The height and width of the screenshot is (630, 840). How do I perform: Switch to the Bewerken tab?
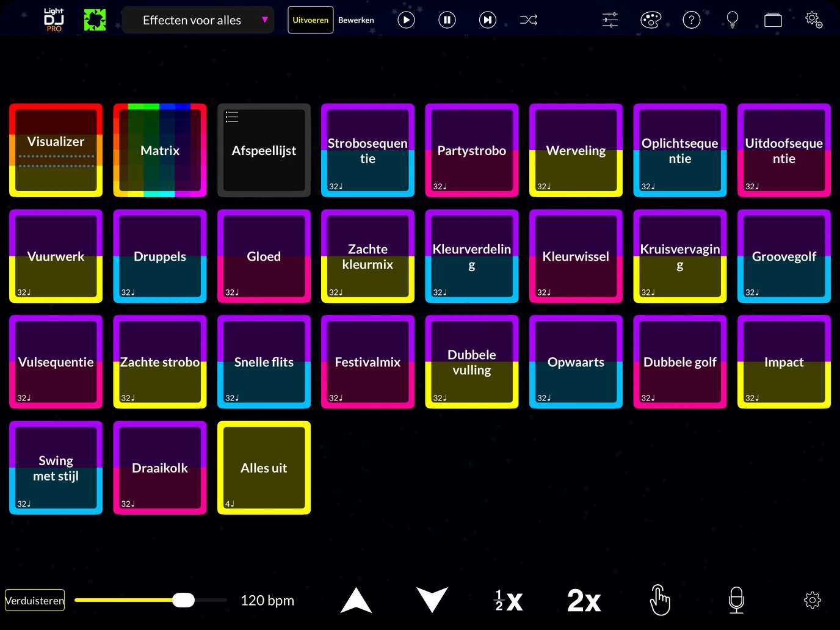pos(356,20)
